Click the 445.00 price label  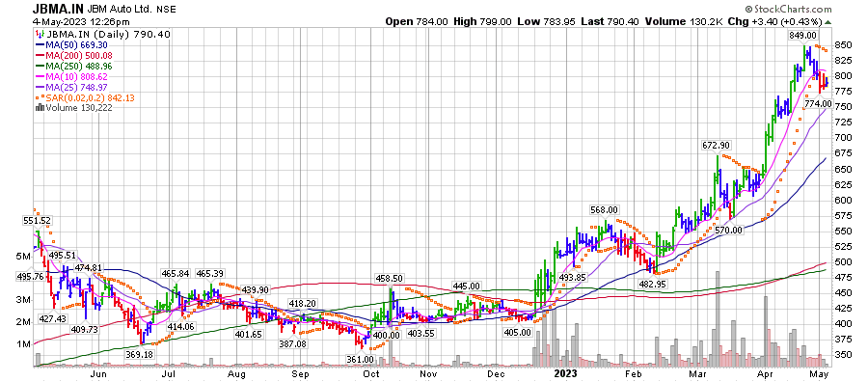466,286
